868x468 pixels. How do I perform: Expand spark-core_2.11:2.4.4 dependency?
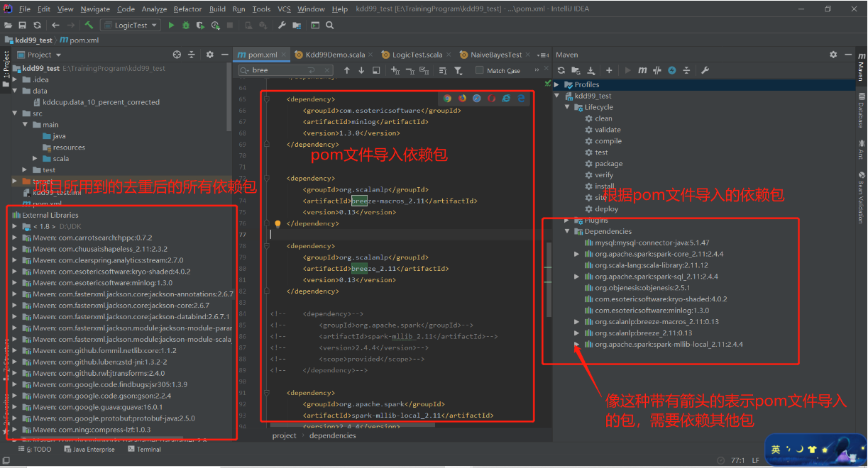577,254
